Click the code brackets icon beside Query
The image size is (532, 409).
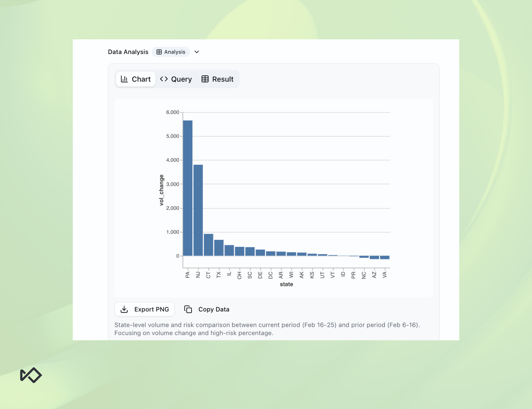[164, 79]
